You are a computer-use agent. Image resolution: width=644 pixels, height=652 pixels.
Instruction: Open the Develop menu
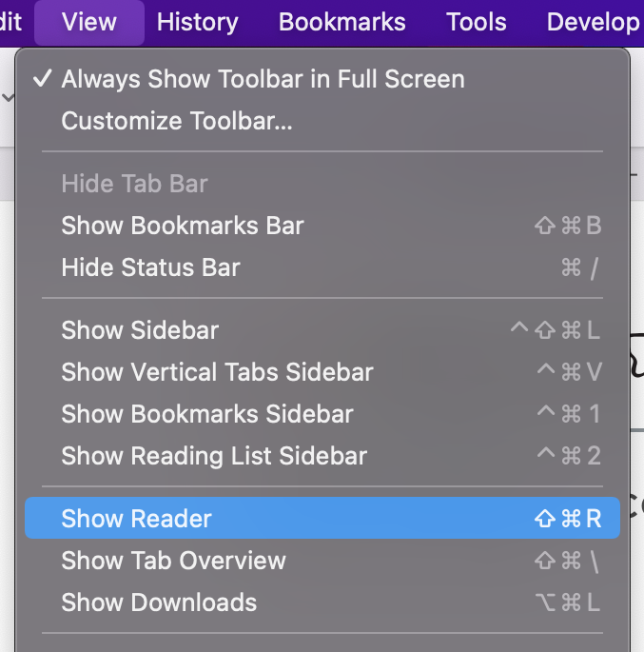coord(593,23)
